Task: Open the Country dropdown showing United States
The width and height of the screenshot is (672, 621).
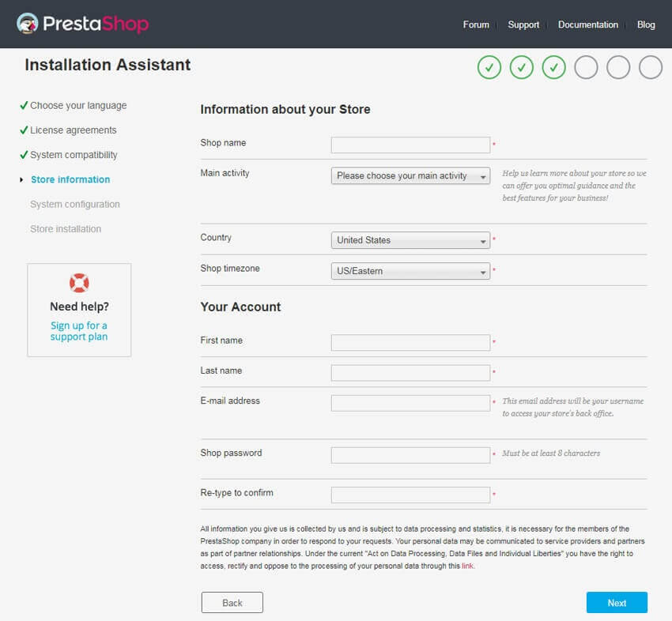Action: (x=410, y=240)
